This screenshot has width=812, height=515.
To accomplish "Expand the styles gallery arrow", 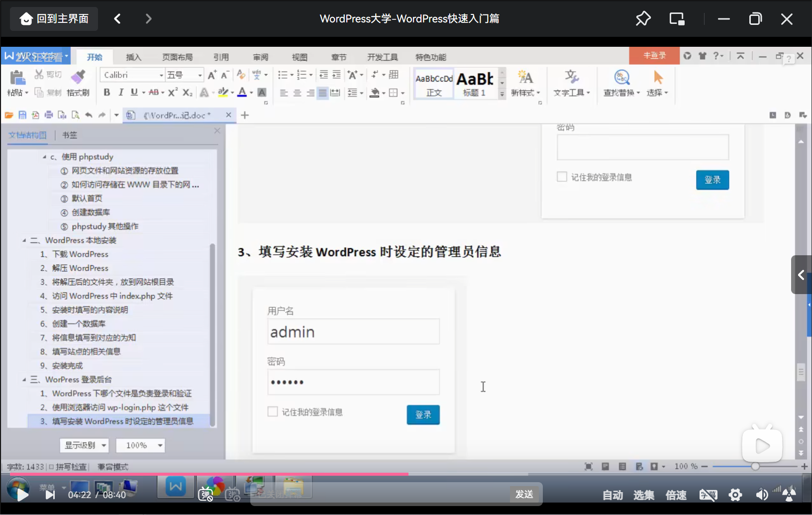I will [x=502, y=94].
